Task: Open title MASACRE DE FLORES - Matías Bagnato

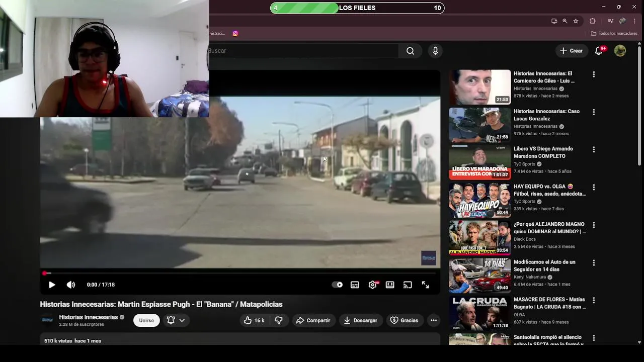Action: [550, 303]
